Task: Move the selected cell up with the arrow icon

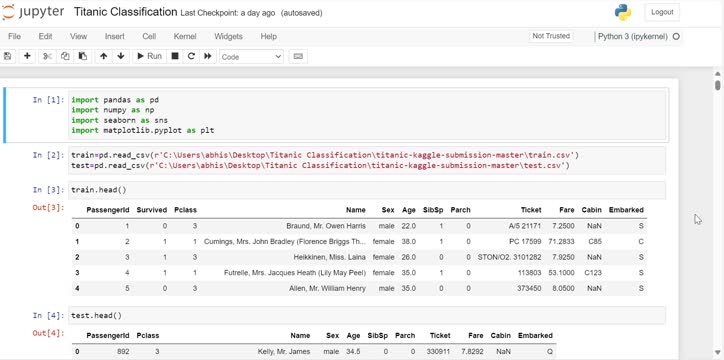Action: click(x=103, y=56)
